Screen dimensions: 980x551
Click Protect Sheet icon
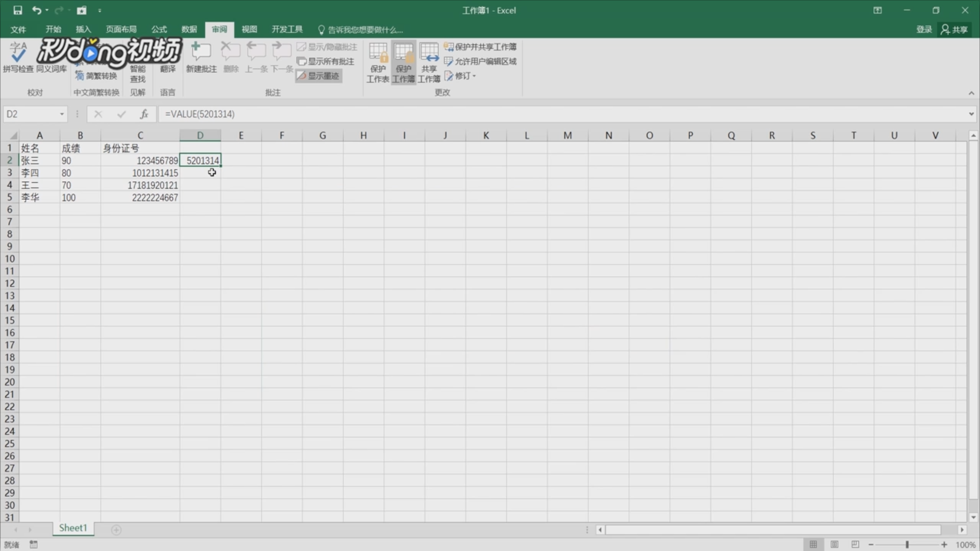tap(378, 62)
